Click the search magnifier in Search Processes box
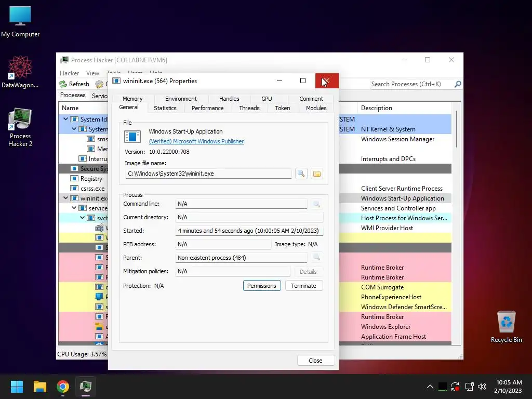Viewport: 532px width, 399px height. tap(458, 84)
